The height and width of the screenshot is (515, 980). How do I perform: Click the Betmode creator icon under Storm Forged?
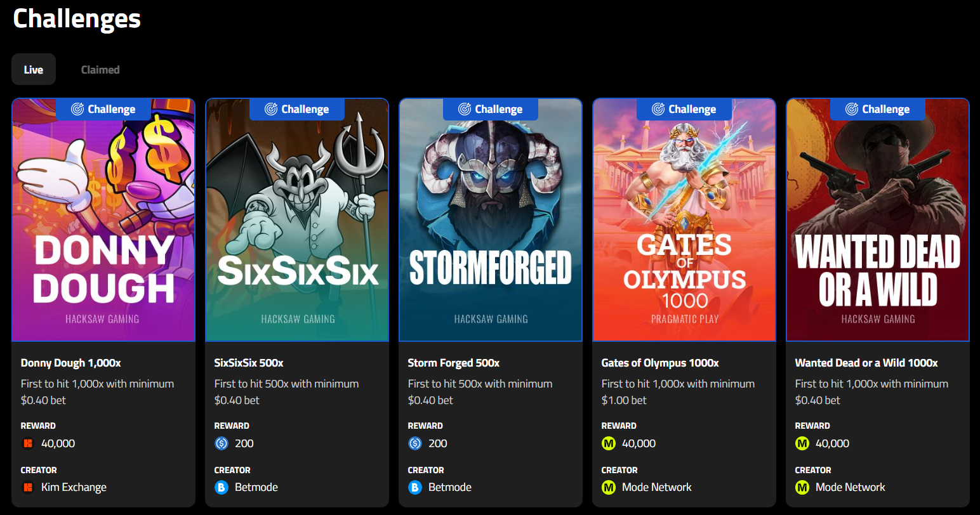click(415, 487)
